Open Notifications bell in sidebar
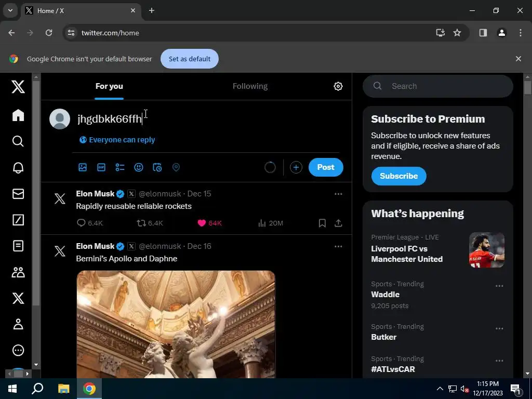This screenshot has width=532, height=399. pos(18,168)
